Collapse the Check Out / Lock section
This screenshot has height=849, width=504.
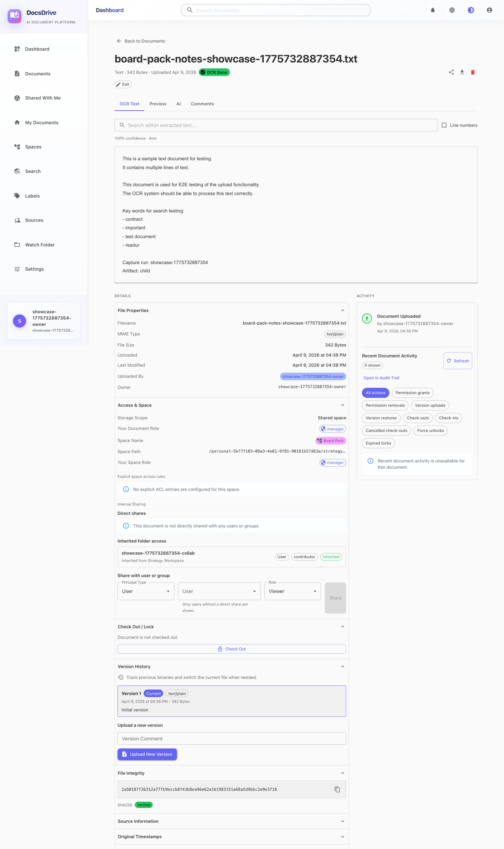pos(343,626)
